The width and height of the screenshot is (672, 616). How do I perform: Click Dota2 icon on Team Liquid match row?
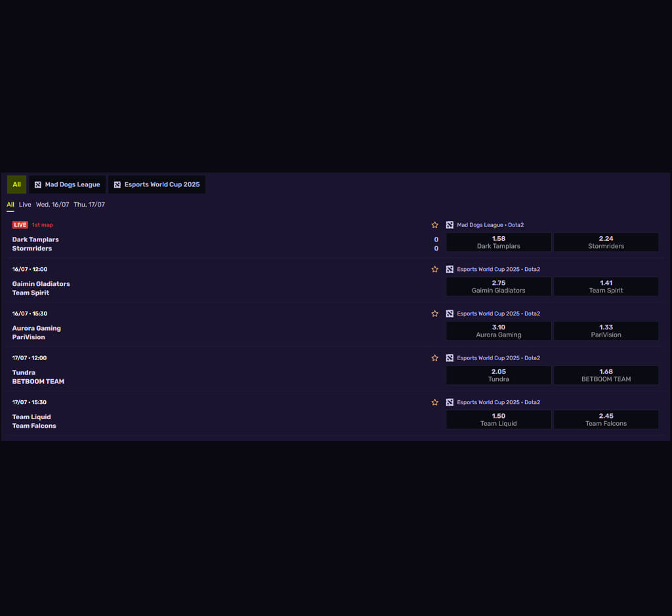point(450,402)
